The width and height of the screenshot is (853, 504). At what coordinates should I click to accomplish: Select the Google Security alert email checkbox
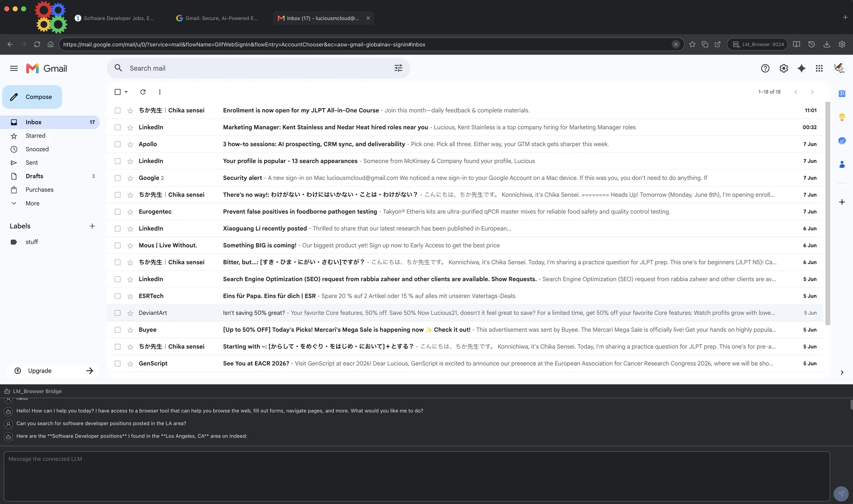point(117,178)
